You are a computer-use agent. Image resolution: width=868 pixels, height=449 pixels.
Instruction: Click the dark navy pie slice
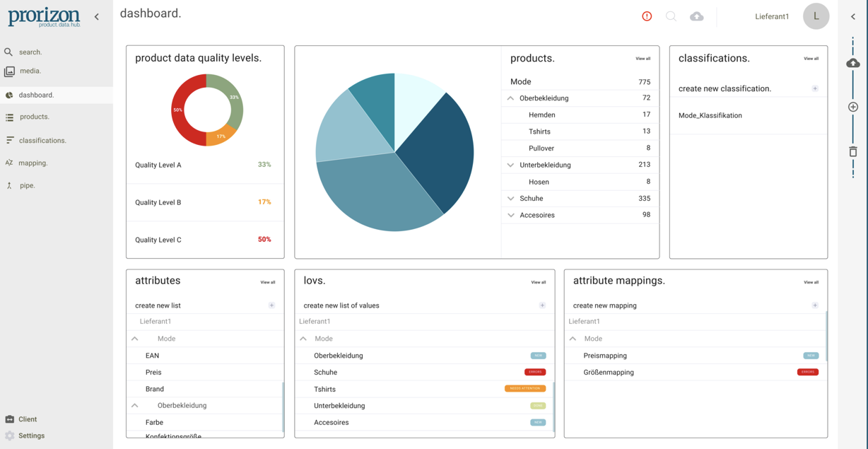pos(442,152)
